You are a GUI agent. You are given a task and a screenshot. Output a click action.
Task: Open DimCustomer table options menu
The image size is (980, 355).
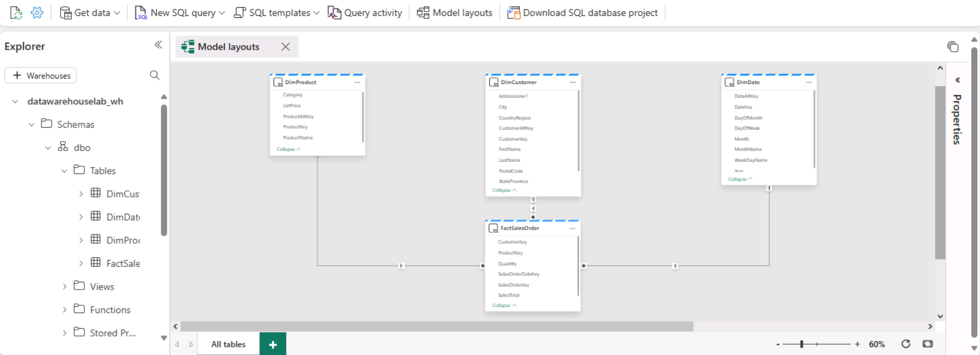pos(573,82)
